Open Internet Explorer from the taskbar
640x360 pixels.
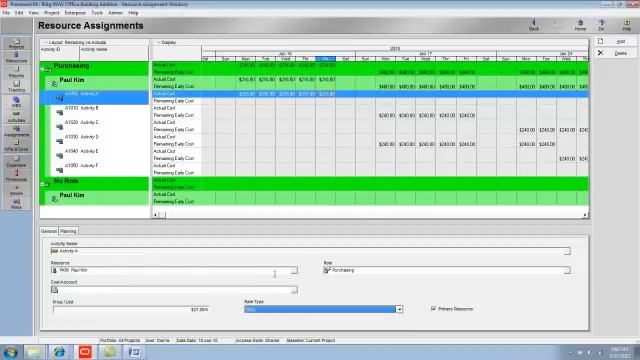(x=60, y=352)
